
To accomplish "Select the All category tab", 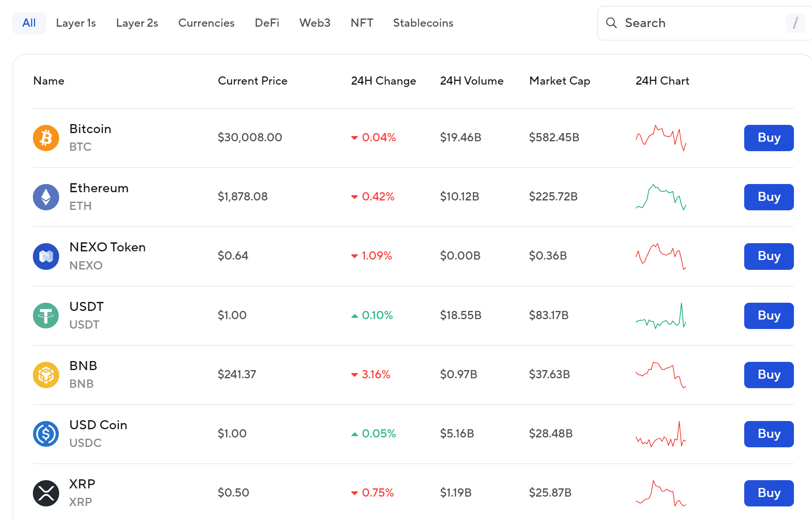I will coord(29,23).
